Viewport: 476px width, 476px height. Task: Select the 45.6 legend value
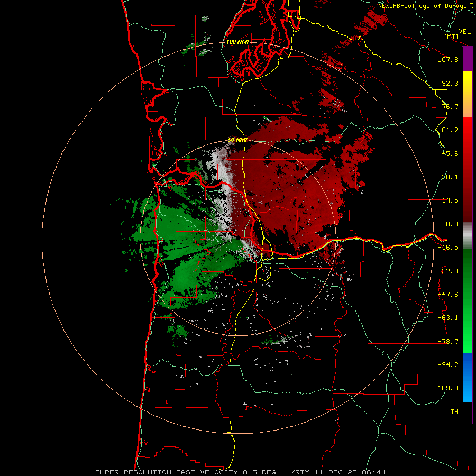tap(450, 153)
